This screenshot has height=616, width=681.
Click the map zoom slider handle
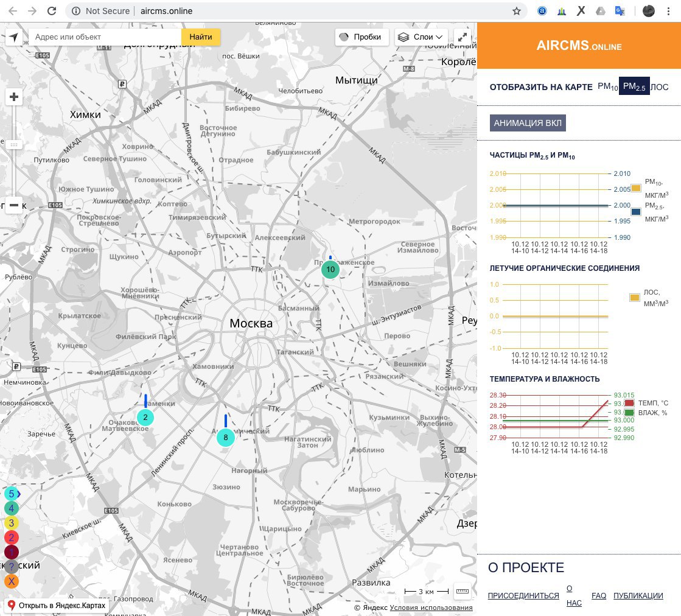tap(14, 145)
